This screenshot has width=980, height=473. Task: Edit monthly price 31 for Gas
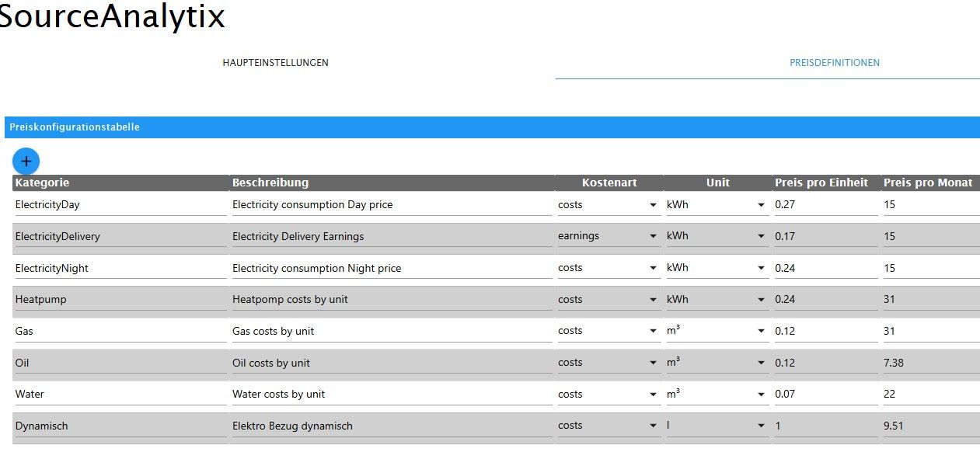point(931,331)
